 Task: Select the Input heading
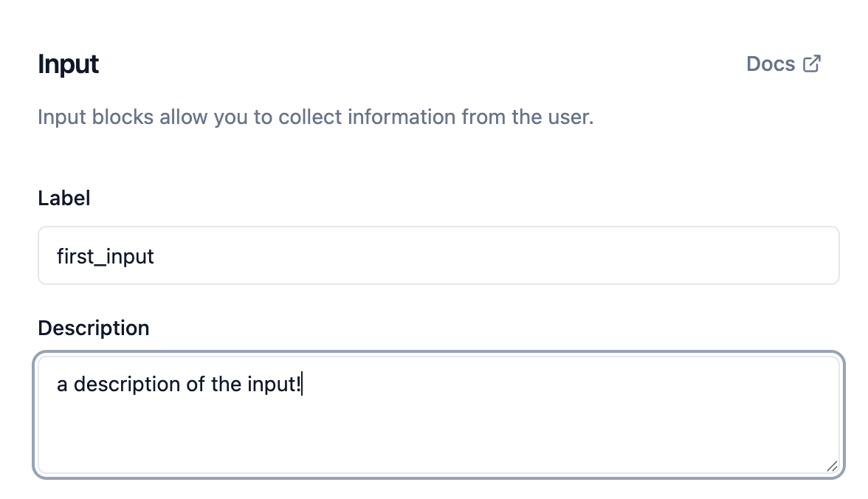(68, 64)
